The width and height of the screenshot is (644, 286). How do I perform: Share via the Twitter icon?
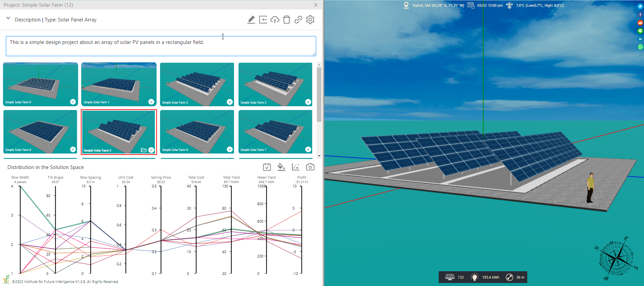(640, 6)
